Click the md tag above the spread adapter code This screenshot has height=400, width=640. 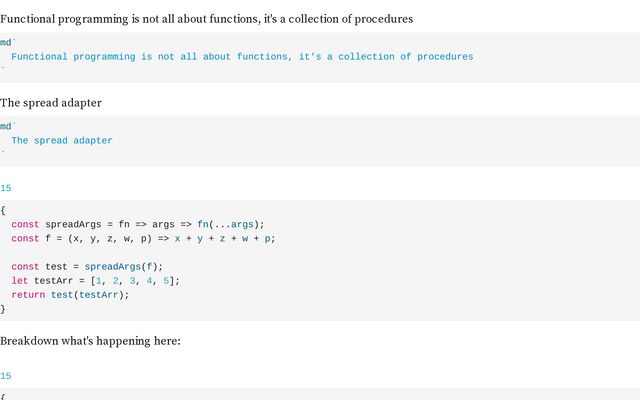click(6, 126)
